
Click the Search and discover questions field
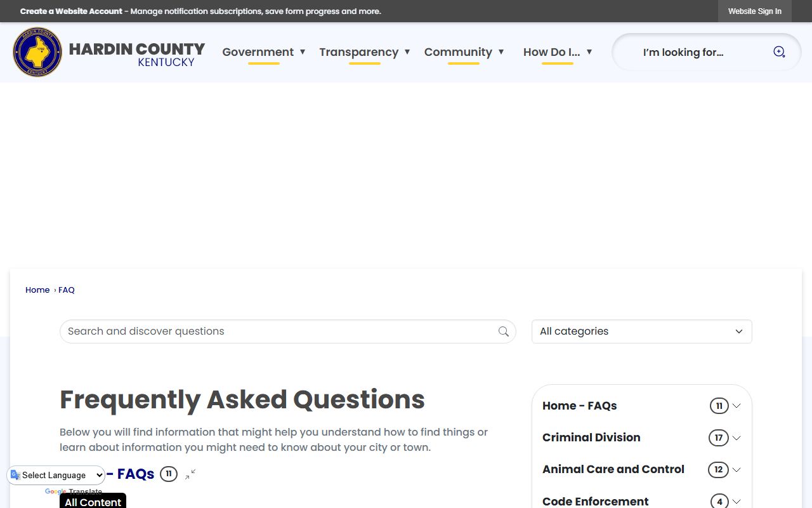pos(279,331)
